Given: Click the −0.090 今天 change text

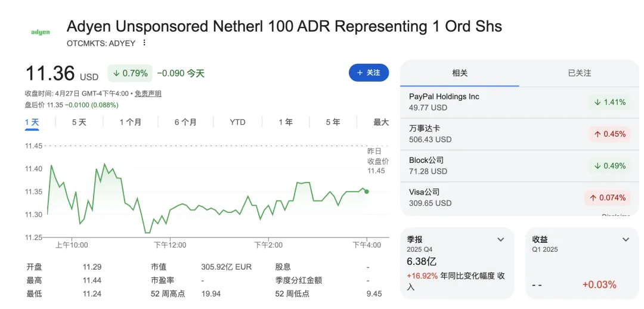Looking at the screenshot, I should (x=180, y=73).
